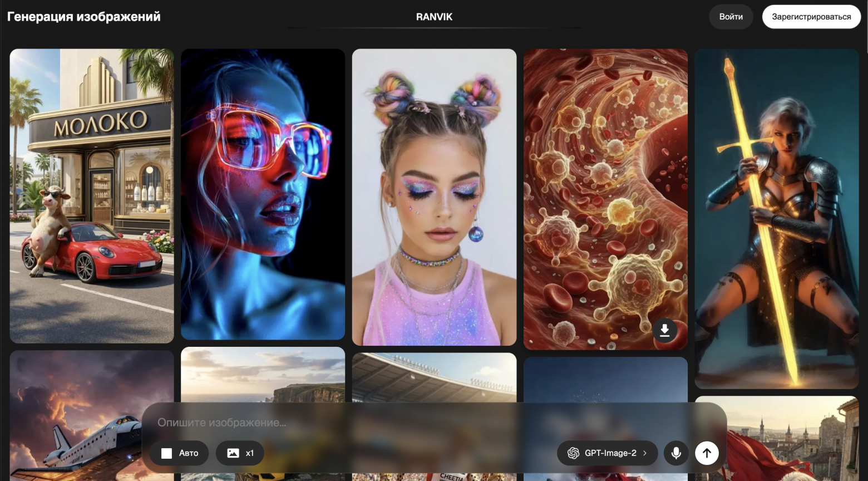Image resolution: width=868 pixels, height=481 pixels.
Task: Open the Авто aspect ratio selector
Action: [179, 453]
